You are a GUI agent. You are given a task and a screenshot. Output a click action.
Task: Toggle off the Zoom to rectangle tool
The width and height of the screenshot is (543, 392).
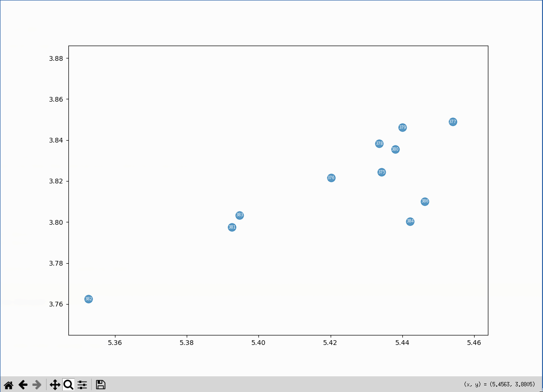pos(68,385)
